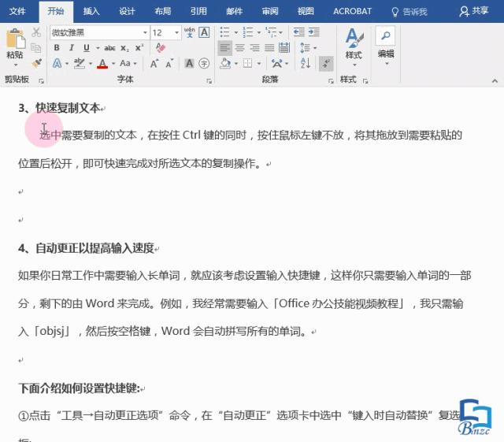Switch to the Layout (布局) tab
Viewport: 504px width, 442px height.
(x=163, y=12)
